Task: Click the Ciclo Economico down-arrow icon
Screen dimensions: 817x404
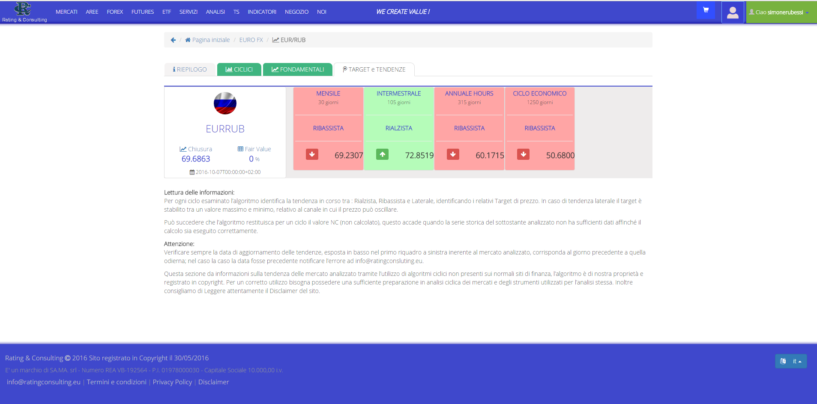Action: (523, 155)
